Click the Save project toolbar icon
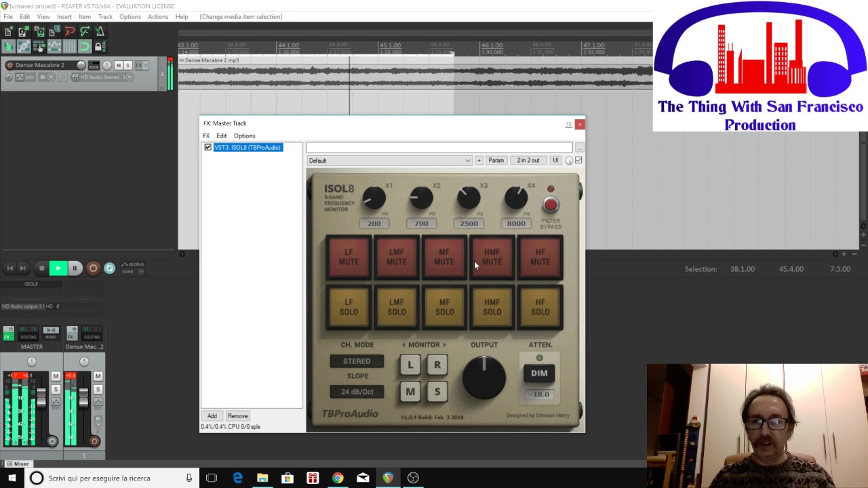This screenshot has height=488, width=868. pos(39,31)
